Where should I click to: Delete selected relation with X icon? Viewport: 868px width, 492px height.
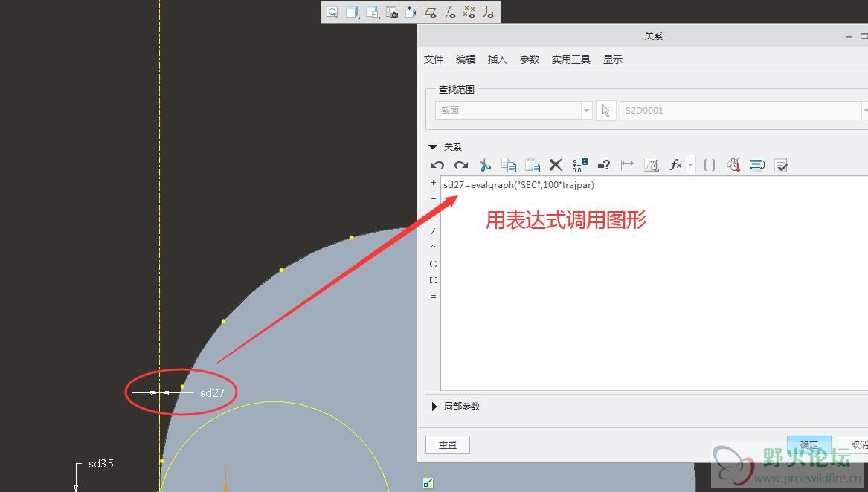[x=556, y=165]
